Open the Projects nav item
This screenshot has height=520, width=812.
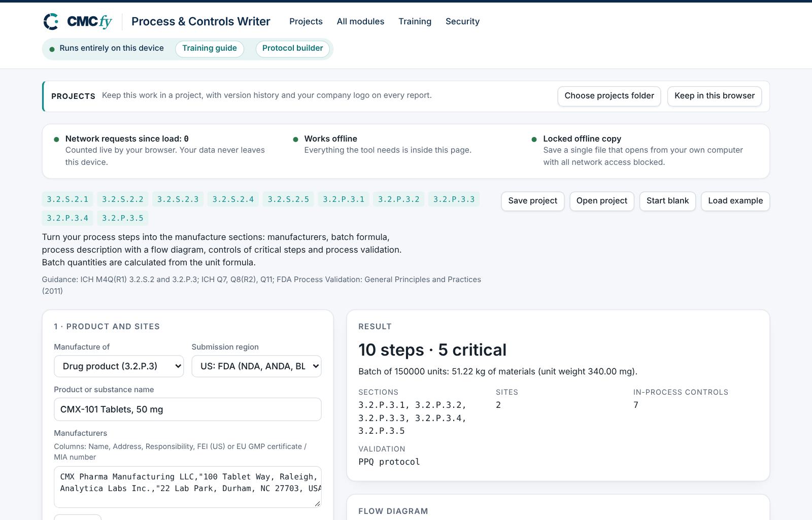pos(306,21)
